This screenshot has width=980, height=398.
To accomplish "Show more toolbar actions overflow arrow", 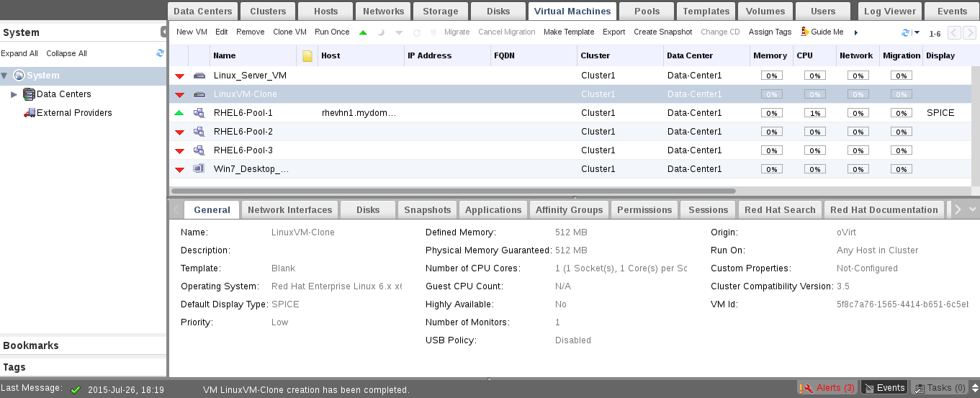I will (855, 32).
